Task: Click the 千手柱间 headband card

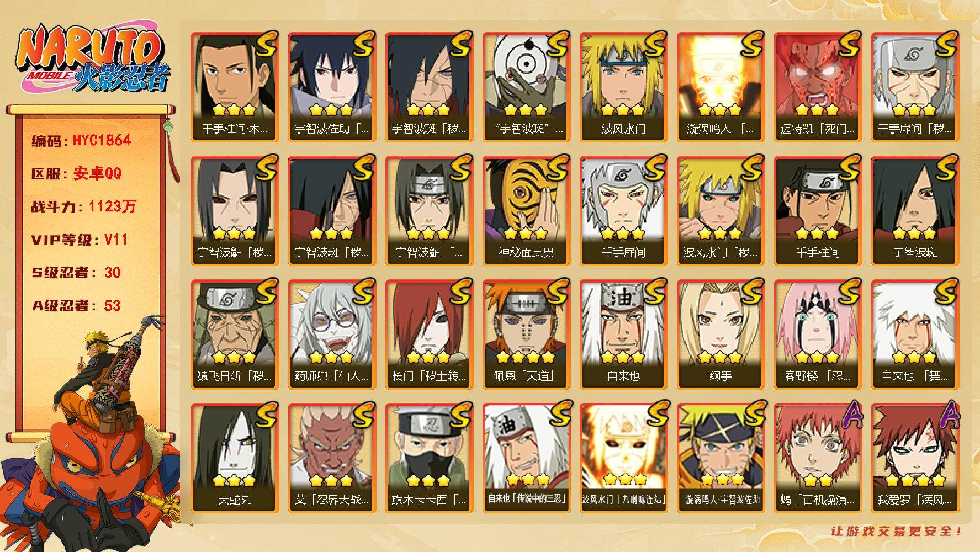Action: pyautogui.click(x=818, y=211)
